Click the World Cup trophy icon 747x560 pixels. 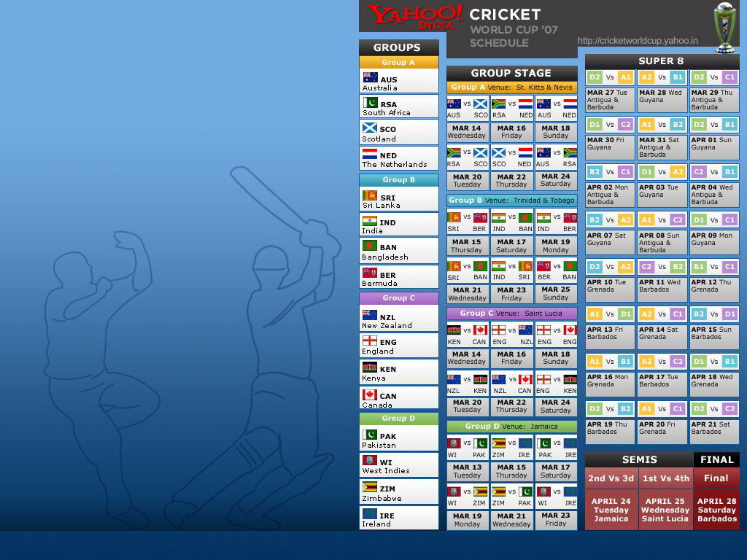click(x=724, y=26)
